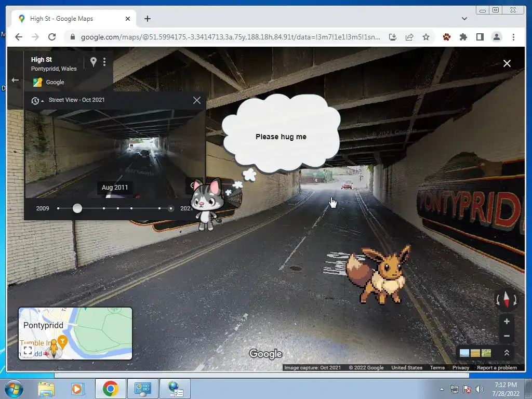
Task: Open the Chrome profile avatar
Action: pyautogui.click(x=496, y=37)
